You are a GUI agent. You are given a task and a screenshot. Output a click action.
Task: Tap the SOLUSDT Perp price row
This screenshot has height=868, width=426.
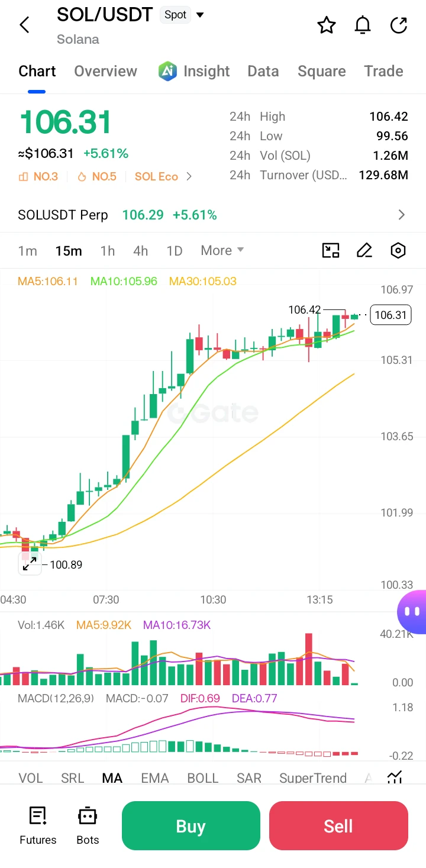coord(213,215)
